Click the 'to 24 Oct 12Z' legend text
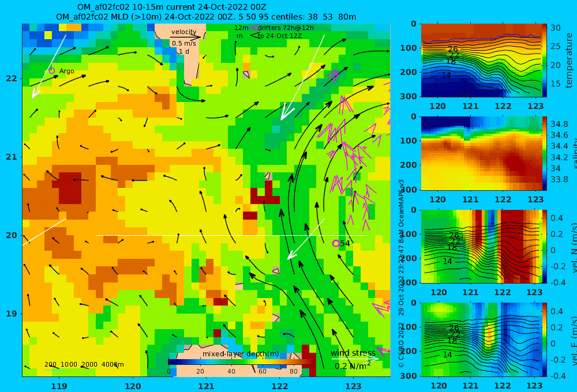The image size is (577, 392). tap(280, 36)
